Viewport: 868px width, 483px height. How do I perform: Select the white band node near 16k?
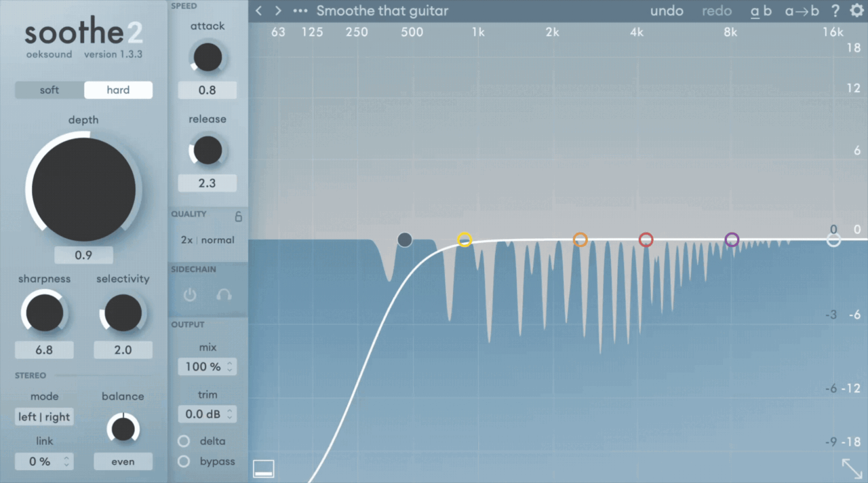pos(833,239)
